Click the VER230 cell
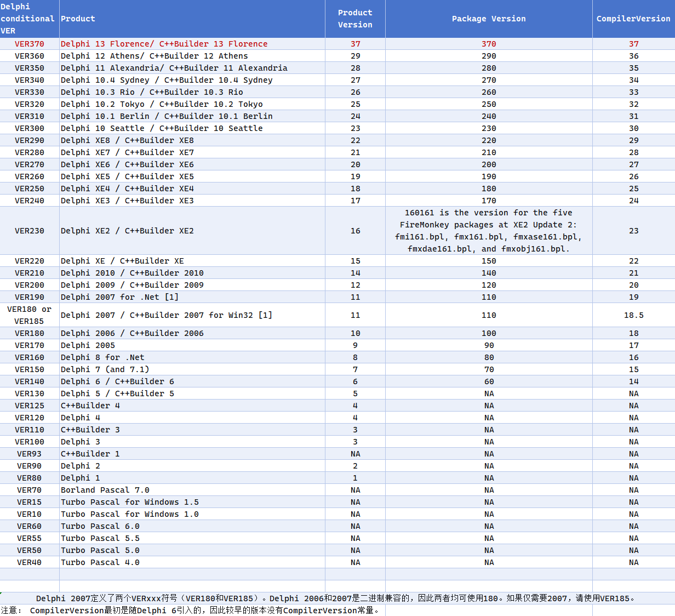The height and width of the screenshot is (616, 675). (x=30, y=231)
